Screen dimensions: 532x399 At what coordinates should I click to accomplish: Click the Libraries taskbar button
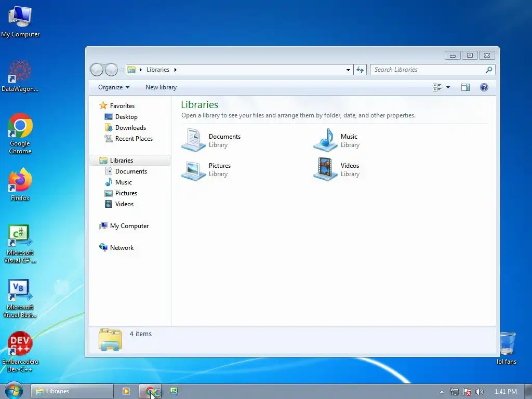(x=72, y=391)
